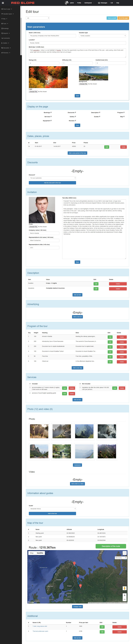
Task: Expand Guides sidebar menu
Action: pos(5,43)
